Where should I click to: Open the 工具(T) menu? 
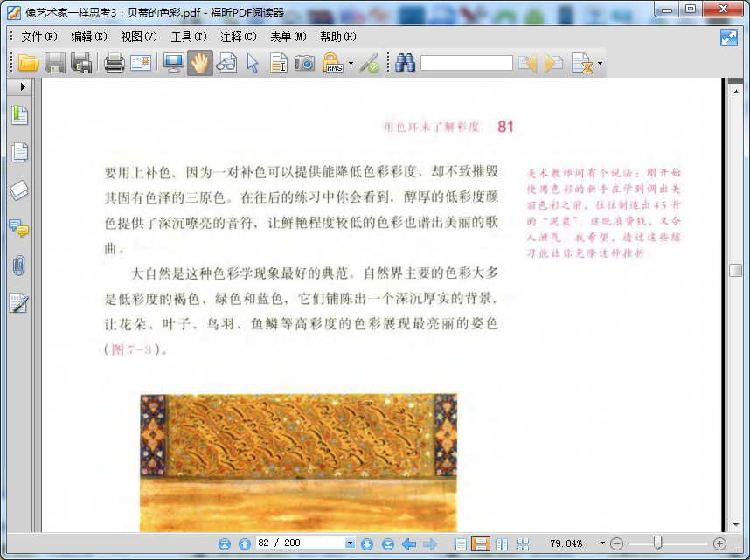point(189,37)
